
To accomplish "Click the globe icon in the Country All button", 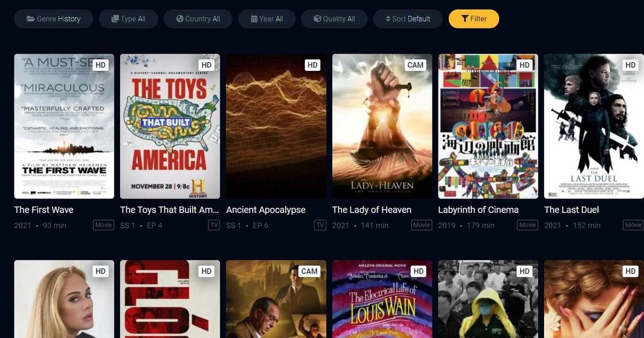I will 180,19.
